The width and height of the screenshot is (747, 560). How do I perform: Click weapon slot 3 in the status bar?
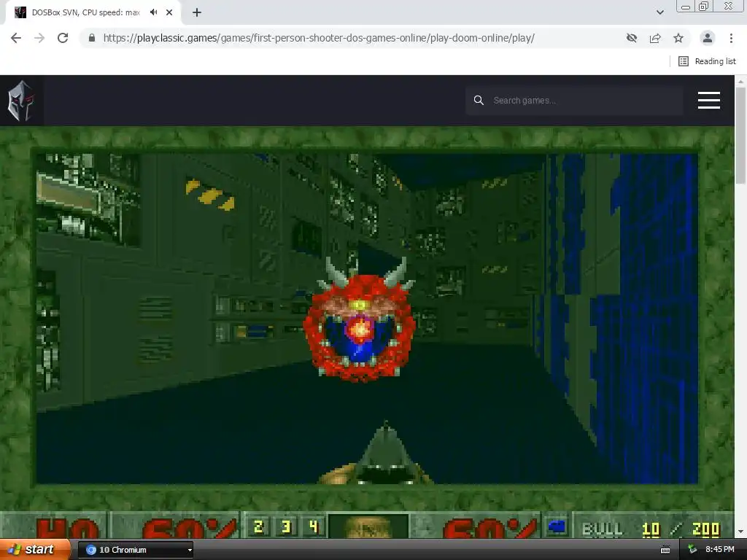(x=286, y=526)
